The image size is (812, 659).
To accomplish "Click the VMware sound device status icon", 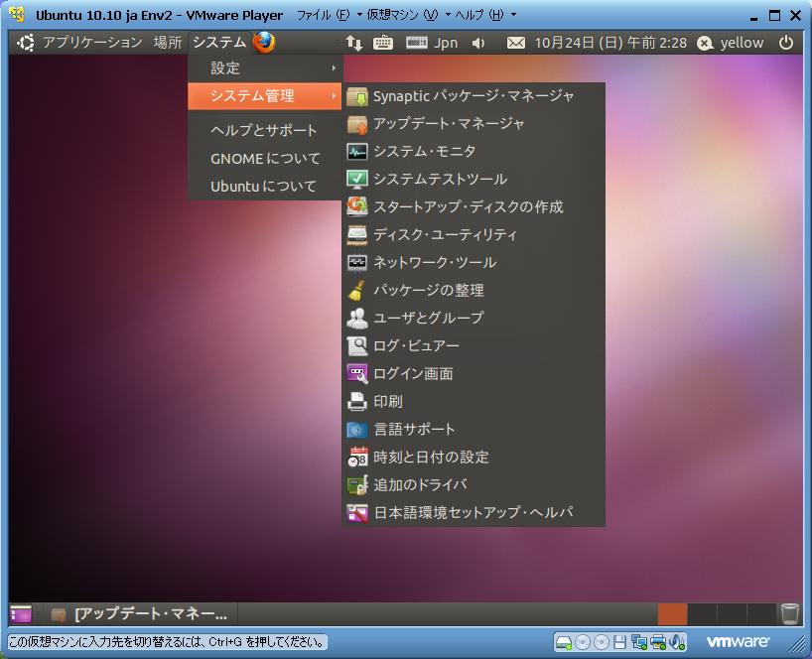I will [676, 642].
